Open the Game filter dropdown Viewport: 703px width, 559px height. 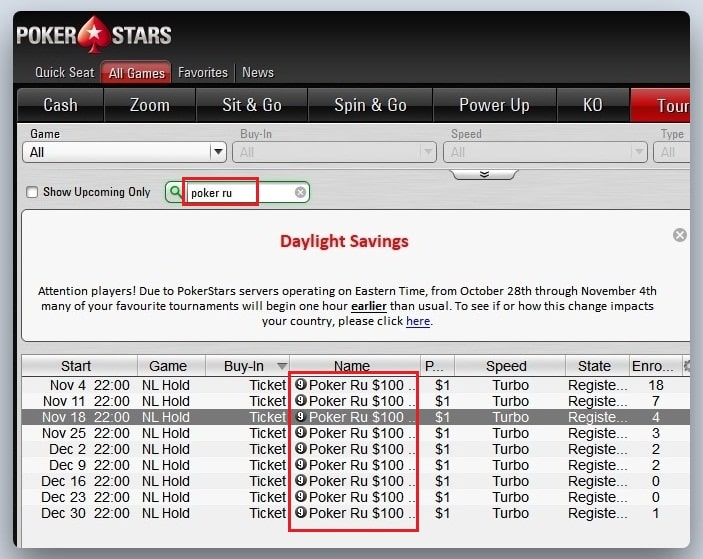pyautogui.click(x=124, y=152)
